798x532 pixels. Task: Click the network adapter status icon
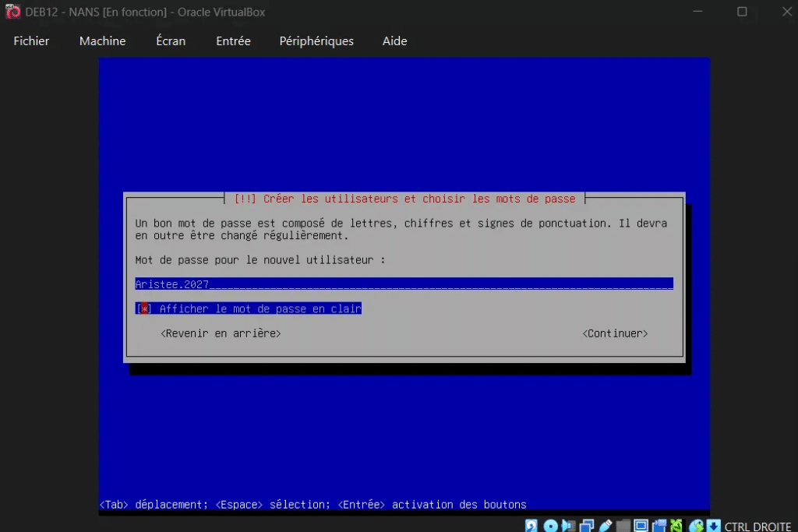click(x=587, y=526)
